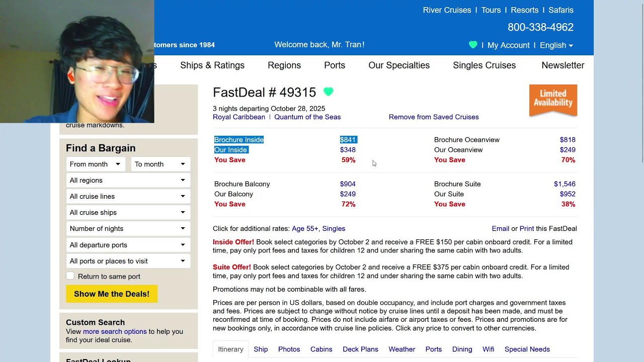Switch to the Cabins tab
This screenshot has height=362, width=644.
tap(321, 349)
